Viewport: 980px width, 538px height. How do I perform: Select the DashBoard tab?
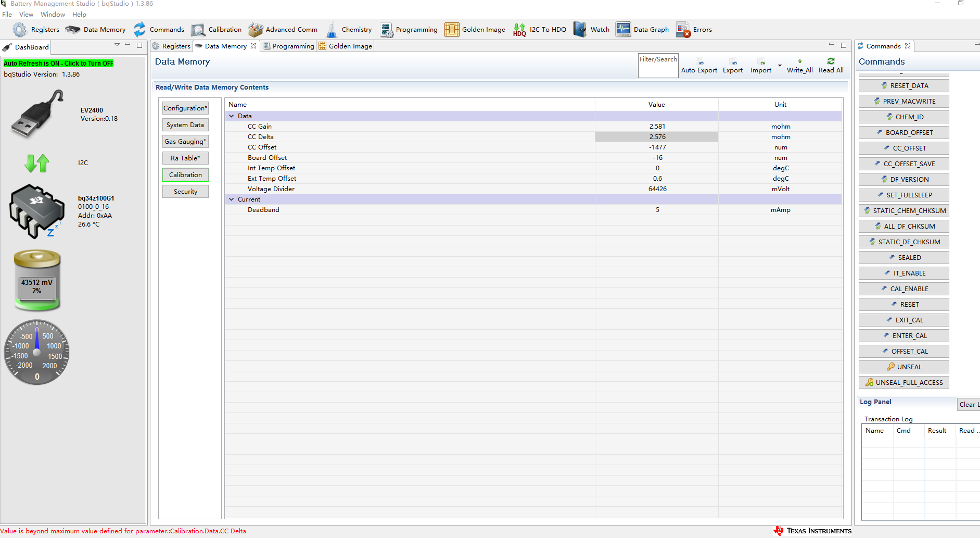click(26, 47)
